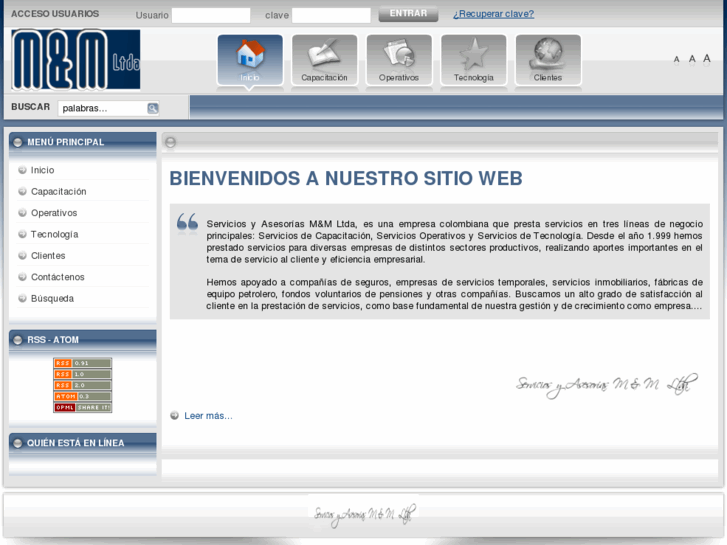Viewport: 727px width, 545px height.
Task: Focus the Usuario input field
Action: click(211, 15)
